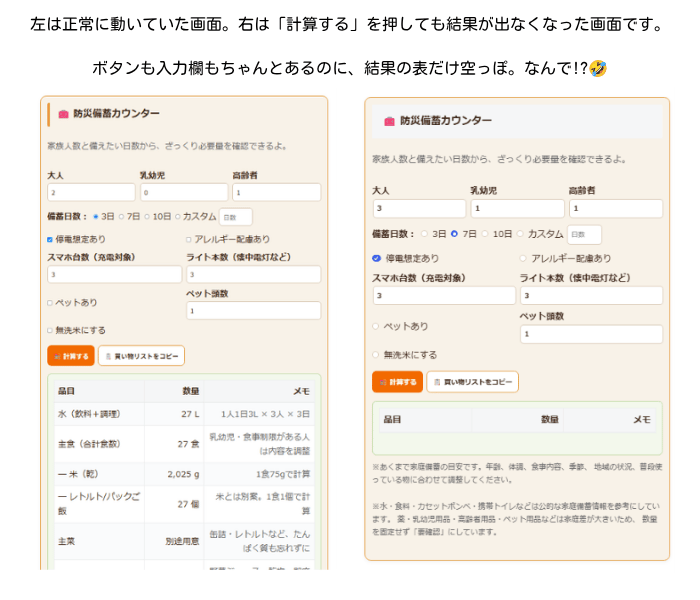Select the 10日 radio in left panel

click(146, 217)
